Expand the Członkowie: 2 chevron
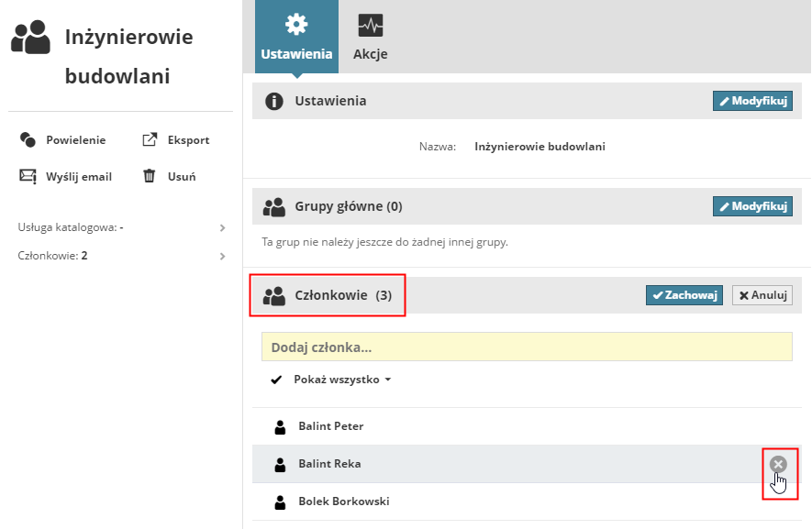Viewport: 812px width, 529px height. [222, 256]
